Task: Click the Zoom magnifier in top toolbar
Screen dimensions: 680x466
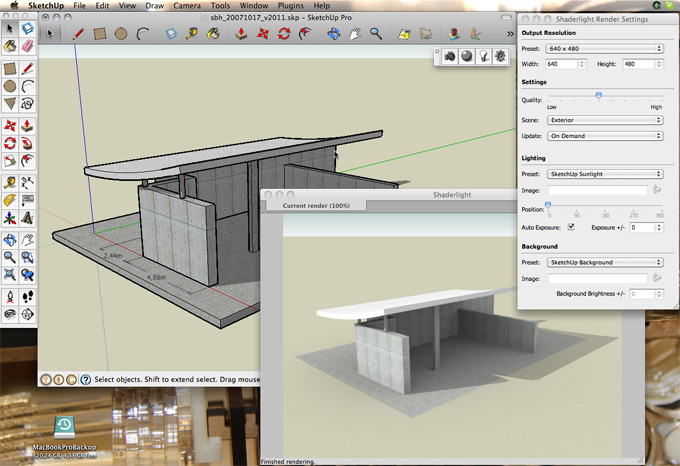Action: pyautogui.click(x=376, y=33)
